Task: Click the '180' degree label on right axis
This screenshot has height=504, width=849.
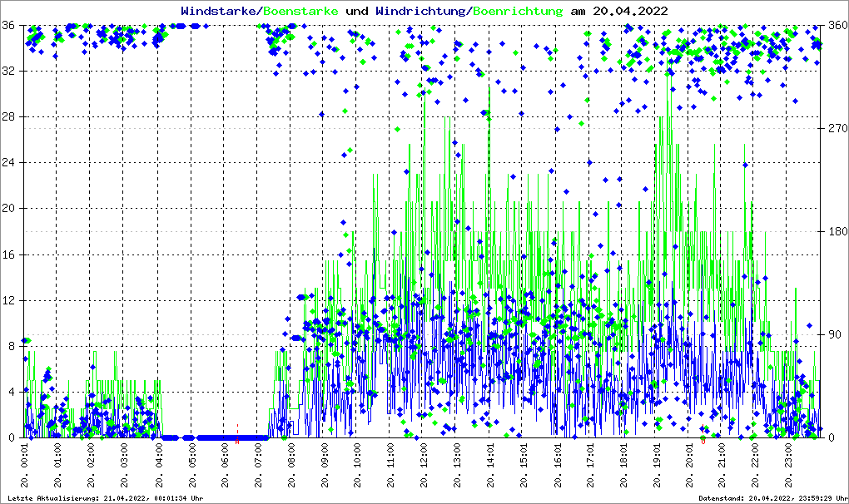Action: click(x=836, y=231)
